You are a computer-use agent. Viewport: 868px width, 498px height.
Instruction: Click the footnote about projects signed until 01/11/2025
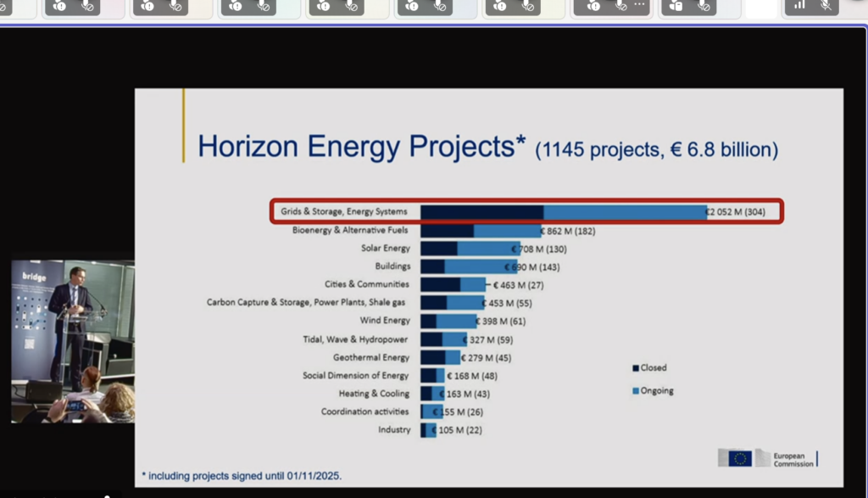coord(242,476)
